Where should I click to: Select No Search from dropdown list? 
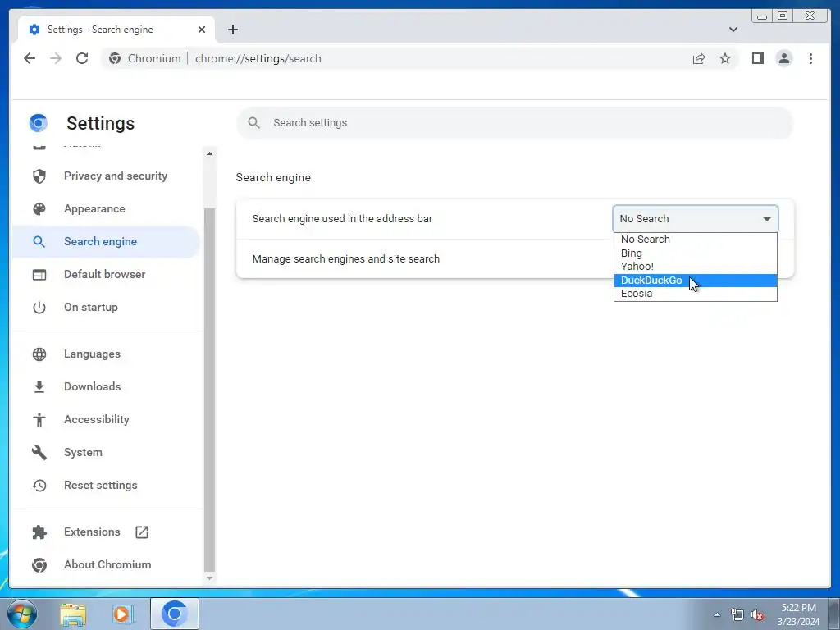(696, 240)
